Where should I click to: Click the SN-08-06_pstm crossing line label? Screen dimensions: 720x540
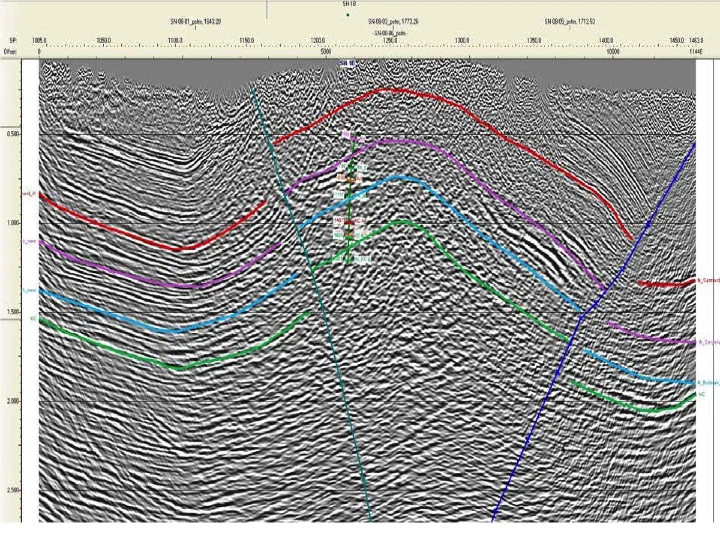(x=390, y=33)
